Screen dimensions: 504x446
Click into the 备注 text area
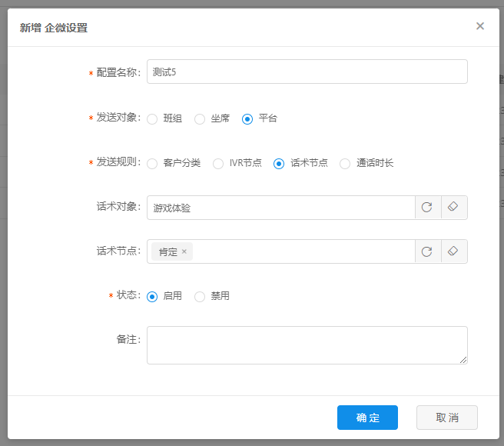(x=307, y=344)
